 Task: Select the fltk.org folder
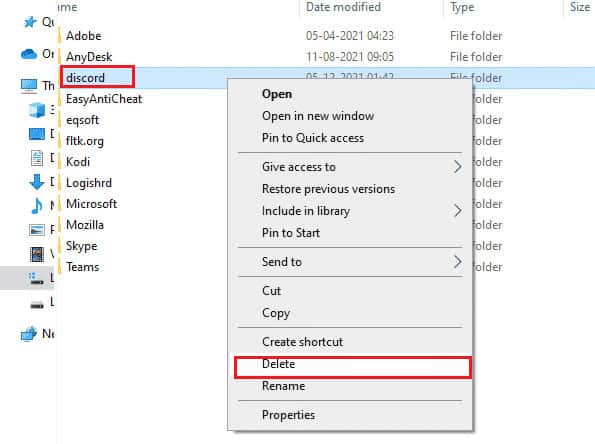coord(85,141)
